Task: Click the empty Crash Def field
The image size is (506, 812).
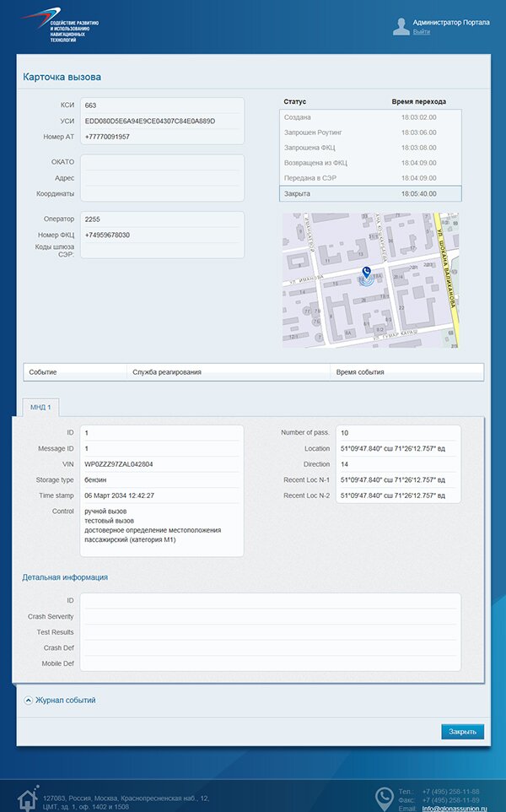Action: coord(270,648)
